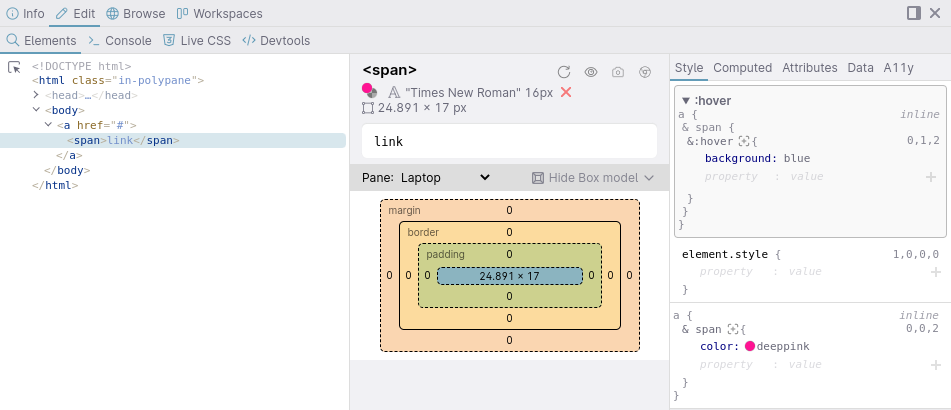Select the closing </html> tag row
Screen dimensions: 951x410
(x=55, y=186)
